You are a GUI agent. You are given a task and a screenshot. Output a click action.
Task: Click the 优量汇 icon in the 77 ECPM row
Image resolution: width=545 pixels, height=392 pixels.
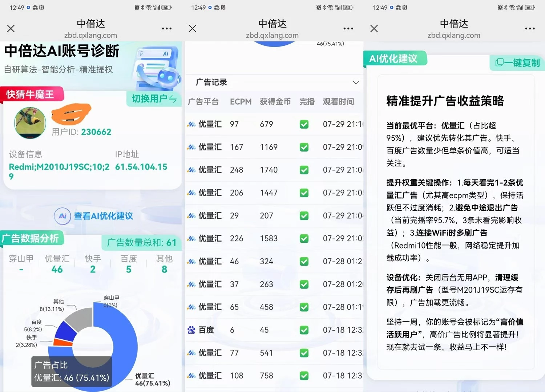tap(192, 352)
